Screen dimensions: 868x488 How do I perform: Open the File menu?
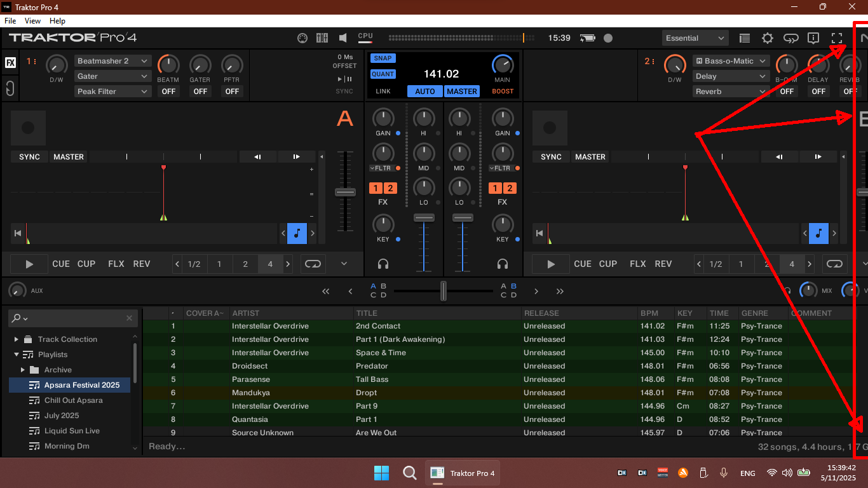pyautogui.click(x=10, y=21)
